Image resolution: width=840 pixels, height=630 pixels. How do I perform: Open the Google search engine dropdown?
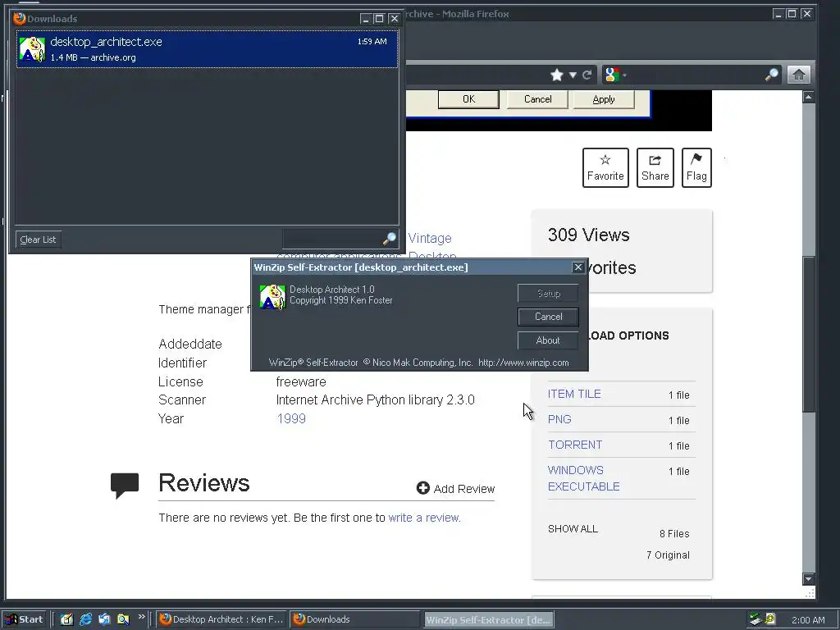point(615,75)
